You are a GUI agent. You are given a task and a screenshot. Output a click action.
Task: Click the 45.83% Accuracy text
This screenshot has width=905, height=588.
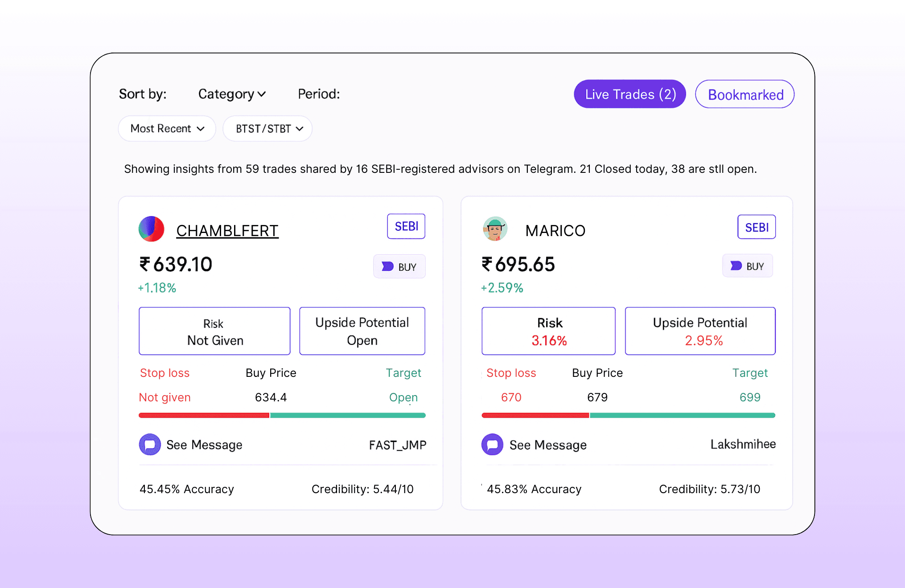click(x=534, y=489)
